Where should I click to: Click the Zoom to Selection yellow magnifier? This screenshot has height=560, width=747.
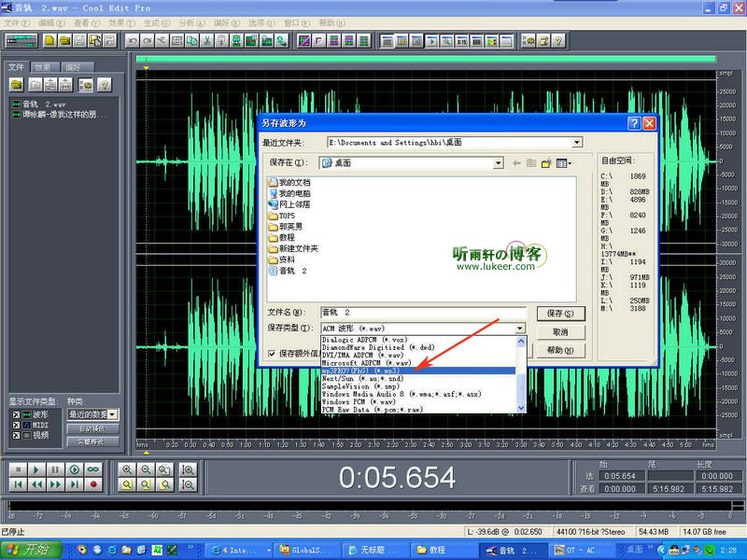point(127,484)
